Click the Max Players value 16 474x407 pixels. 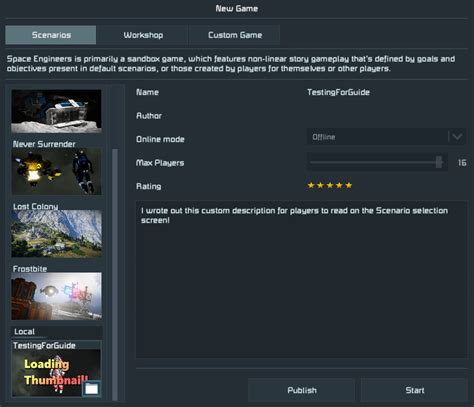462,163
